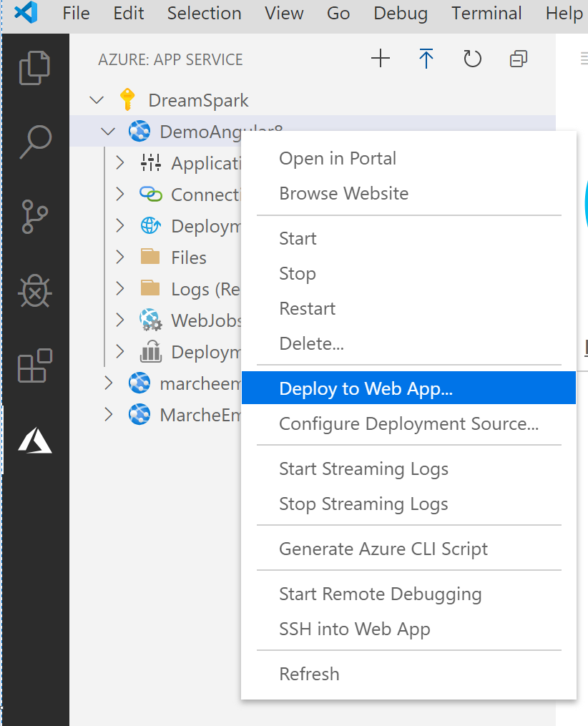Expand the WebJobs node
588x726 pixels.
tap(120, 320)
